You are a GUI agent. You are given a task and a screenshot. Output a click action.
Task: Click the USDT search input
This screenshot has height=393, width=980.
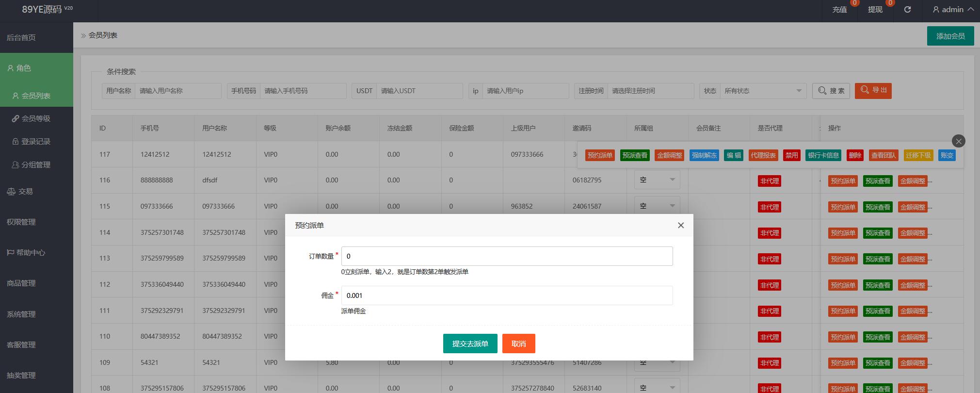pos(419,91)
